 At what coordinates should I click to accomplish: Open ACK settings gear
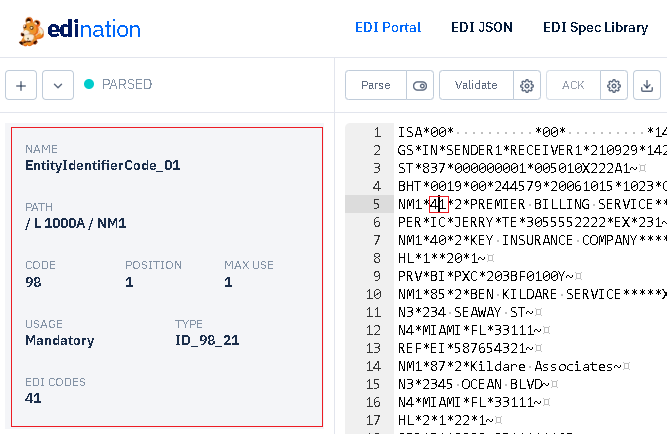pos(613,85)
